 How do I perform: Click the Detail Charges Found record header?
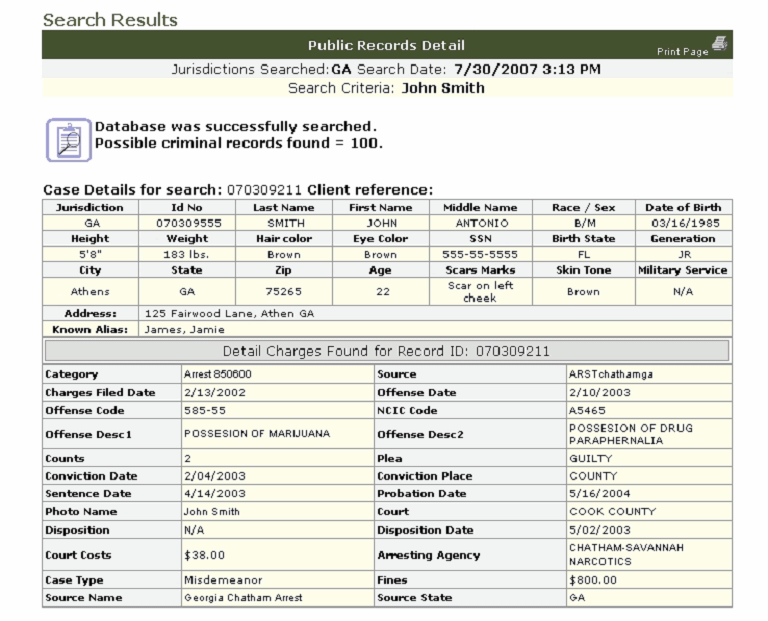coord(386,351)
